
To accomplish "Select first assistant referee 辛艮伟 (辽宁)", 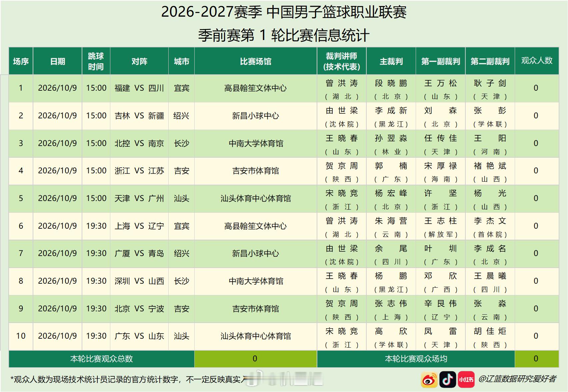I will pyautogui.click(x=440, y=309).
